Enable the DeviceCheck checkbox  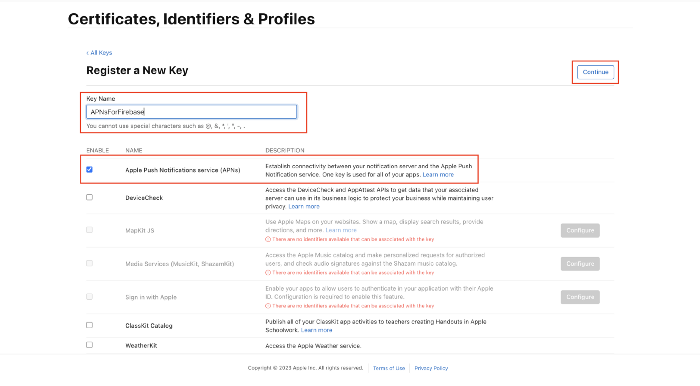tap(89, 197)
